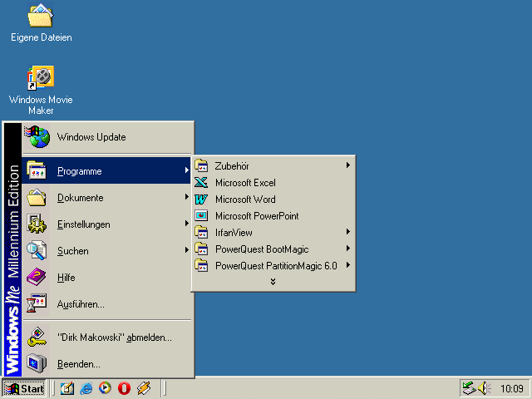Screen dimensions: 532x399
Task: Open the Dokumente menu entry
Action: pyautogui.click(x=106, y=198)
